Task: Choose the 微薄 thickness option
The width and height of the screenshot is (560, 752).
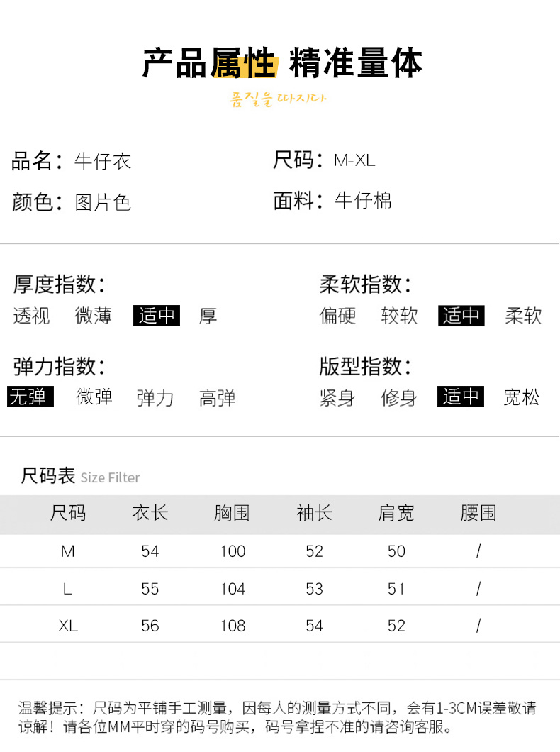Action: coord(94,316)
